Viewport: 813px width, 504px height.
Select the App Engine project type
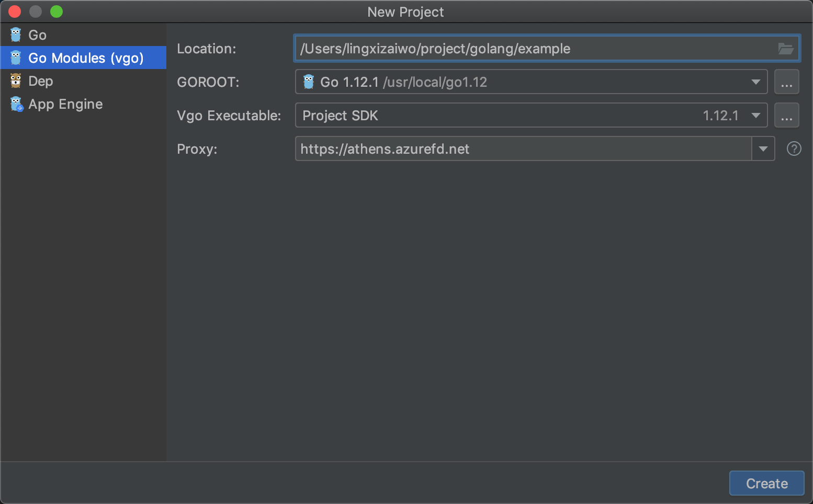(65, 104)
